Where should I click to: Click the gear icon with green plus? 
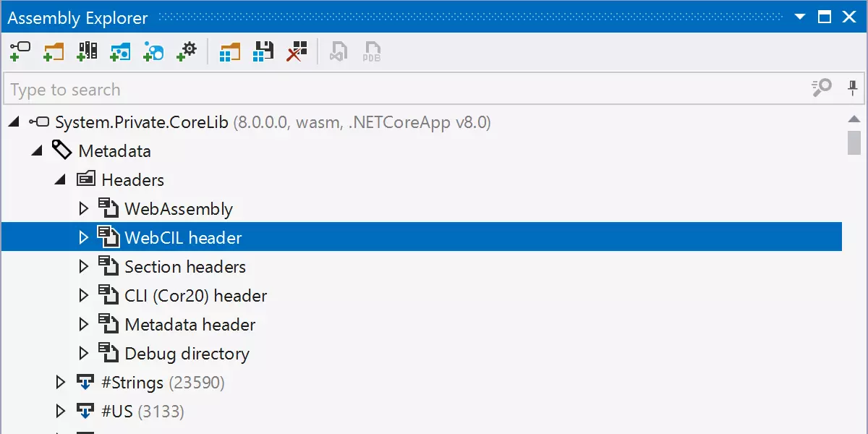(x=187, y=51)
